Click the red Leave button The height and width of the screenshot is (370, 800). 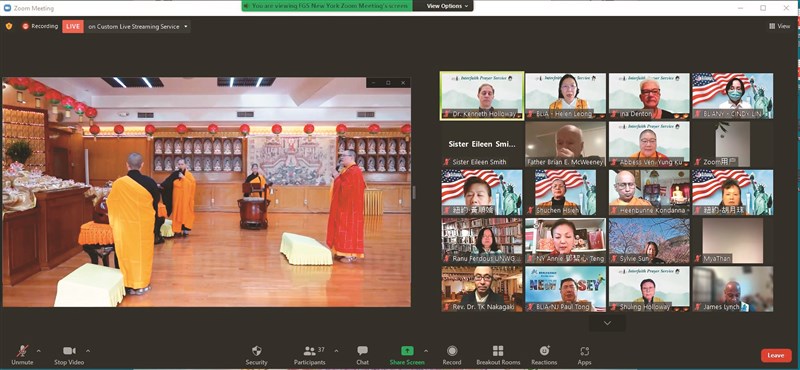(x=776, y=355)
